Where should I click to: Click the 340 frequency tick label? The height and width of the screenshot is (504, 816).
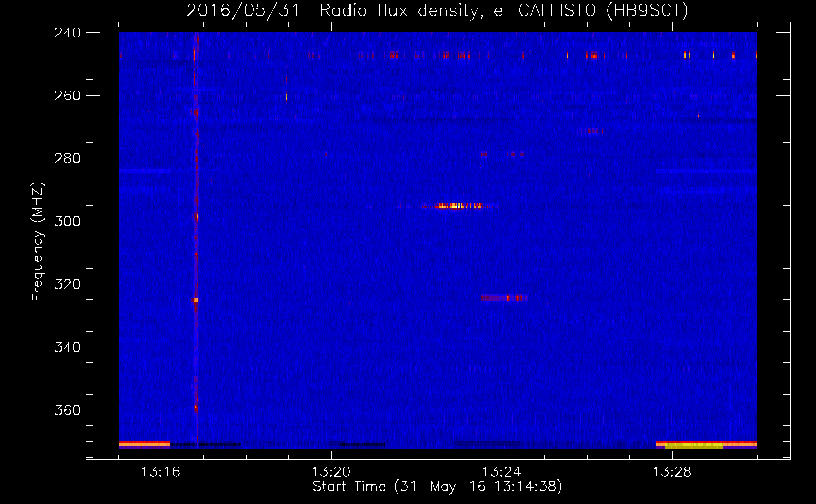click(x=68, y=347)
